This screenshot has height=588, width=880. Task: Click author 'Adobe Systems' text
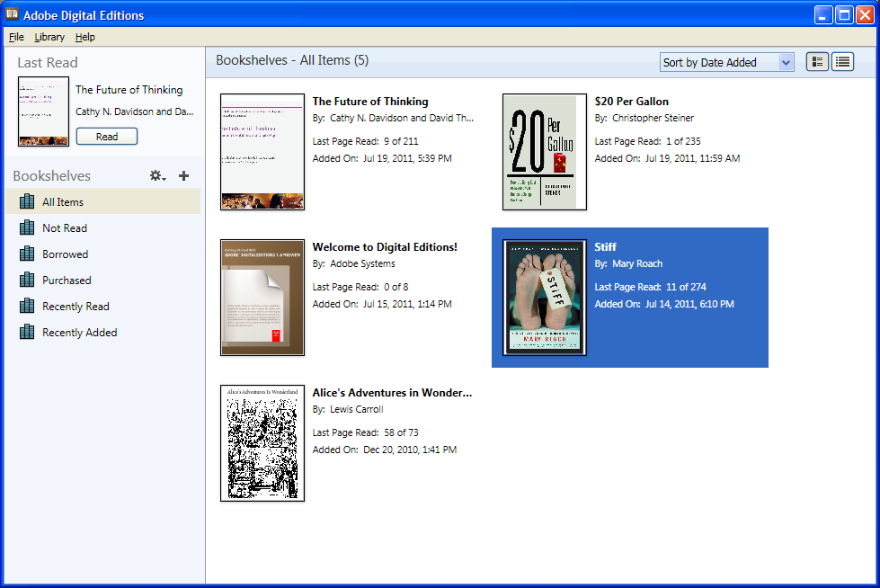pyautogui.click(x=362, y=264)
